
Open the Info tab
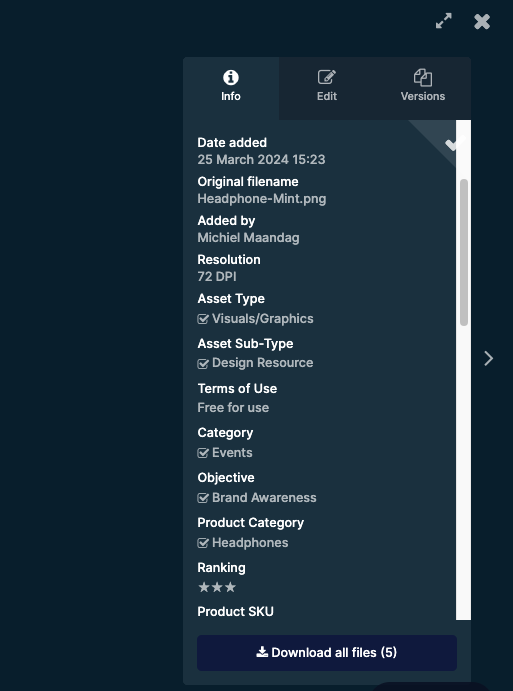click(231, 88)
